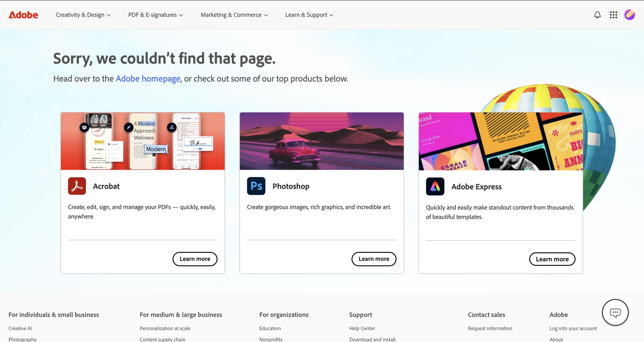Click the Adobe Express icon
This screenshot has width=644, height=342.
point(435,186)
